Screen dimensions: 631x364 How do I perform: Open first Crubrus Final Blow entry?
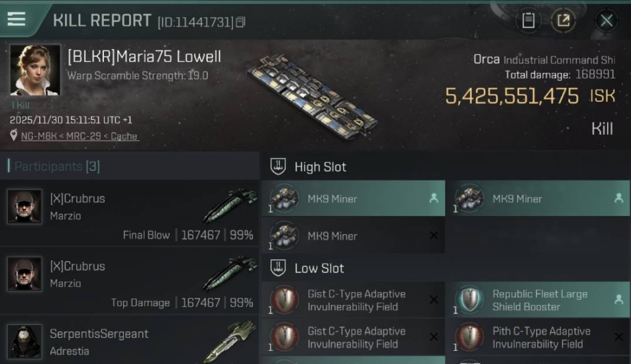click(129, 214)
